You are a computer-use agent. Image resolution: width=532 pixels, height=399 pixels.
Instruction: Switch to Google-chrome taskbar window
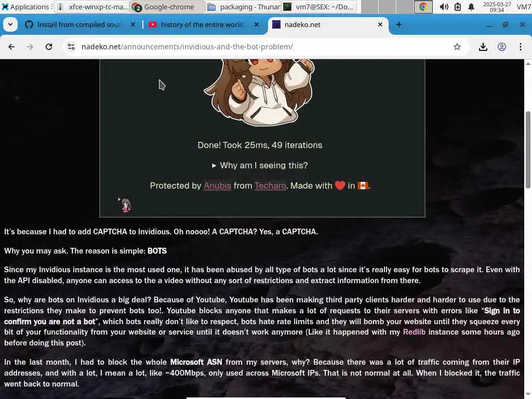click(168, 7)
